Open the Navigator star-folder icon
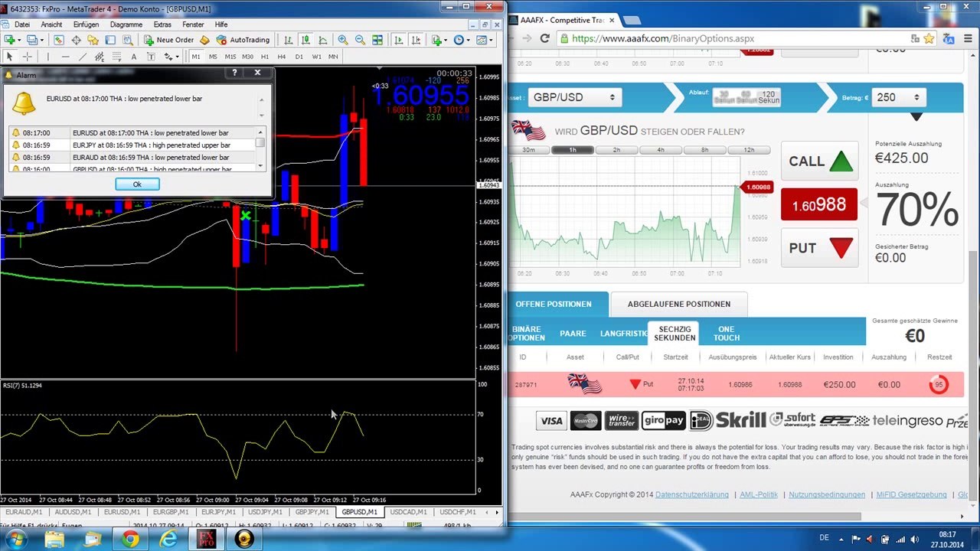Screen dimensions: 980x551 click(x=93, y=40)
